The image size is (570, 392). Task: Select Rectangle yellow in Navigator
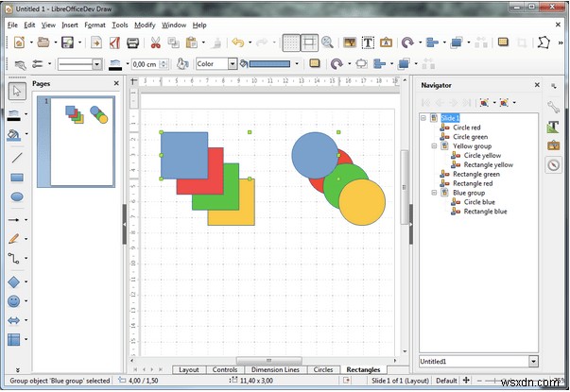click(x=488, y=165)
